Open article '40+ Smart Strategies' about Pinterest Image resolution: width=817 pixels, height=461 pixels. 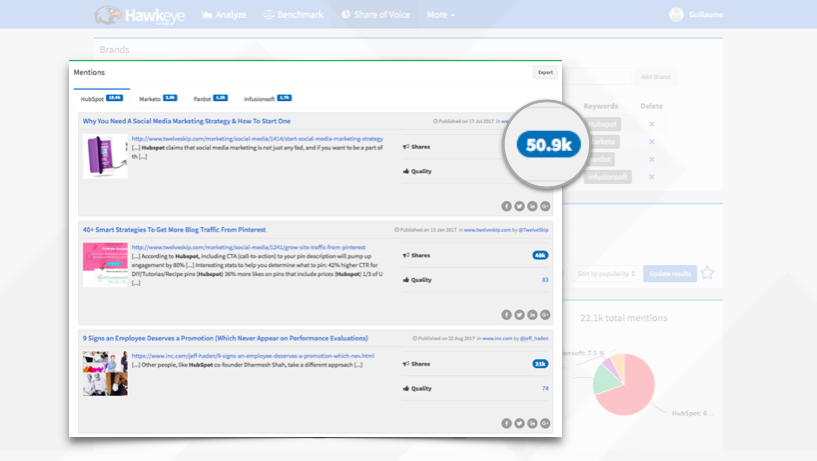coord(174,230)
